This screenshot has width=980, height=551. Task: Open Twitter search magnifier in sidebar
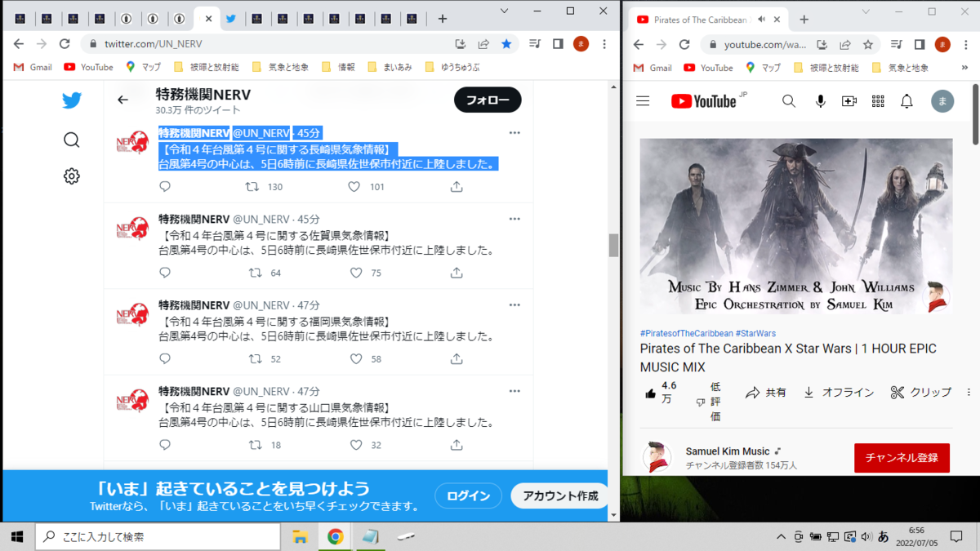[x=72, y=140]
